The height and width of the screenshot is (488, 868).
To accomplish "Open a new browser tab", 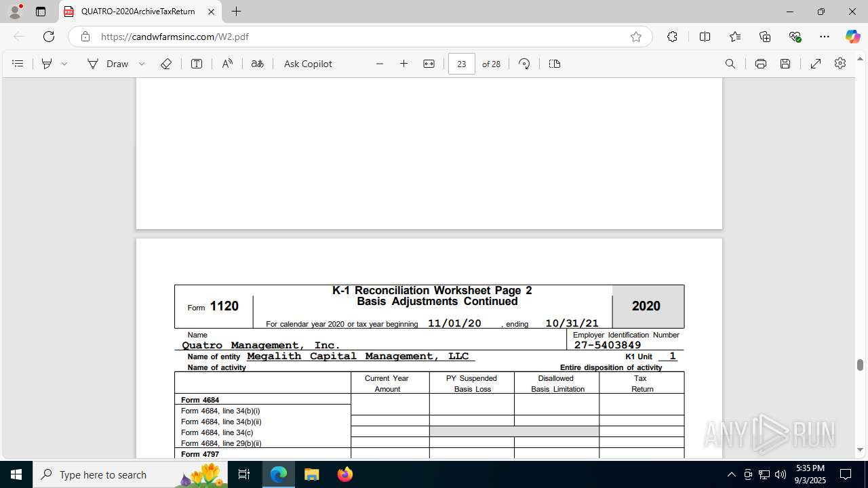I will click(x=236, y=12).
